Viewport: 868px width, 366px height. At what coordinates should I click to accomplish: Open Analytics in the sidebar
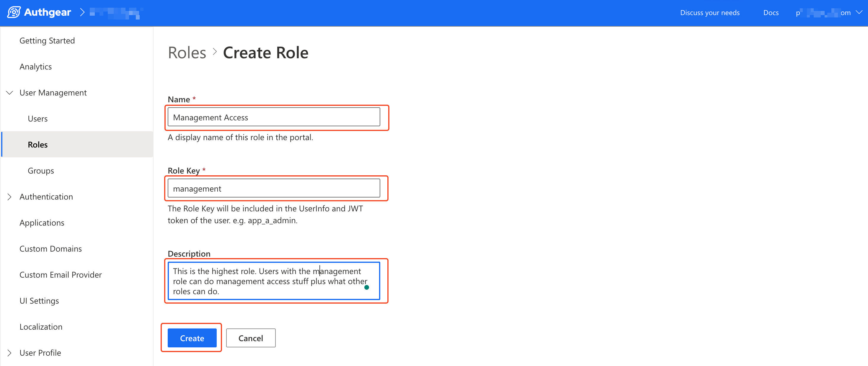pos(35,67)
